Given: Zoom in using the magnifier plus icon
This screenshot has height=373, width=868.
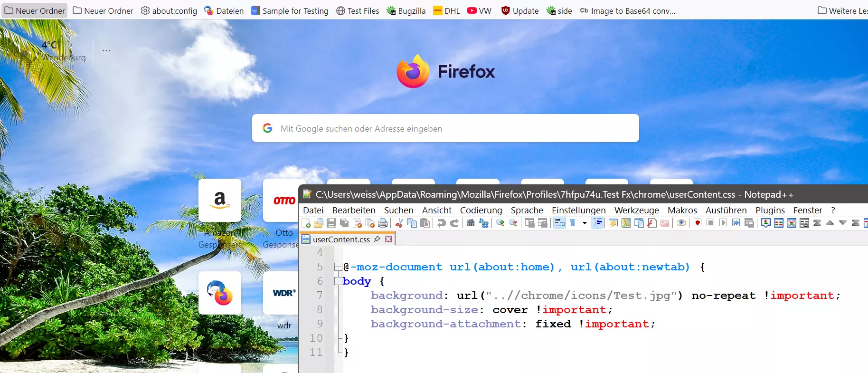Looking at the screenshot, I should coord(500,223).
